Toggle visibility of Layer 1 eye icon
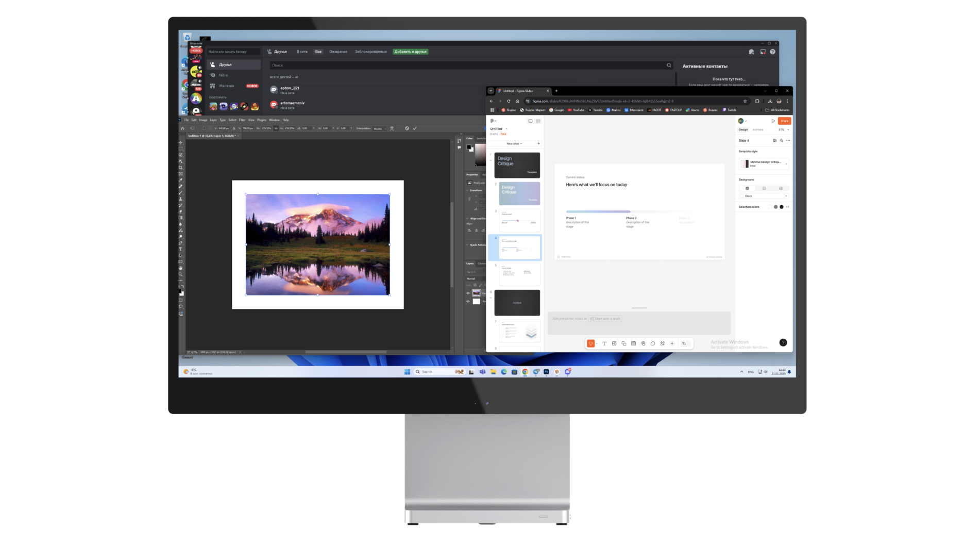The height and width of the screenshot is (560, 980). coord(468,293)
